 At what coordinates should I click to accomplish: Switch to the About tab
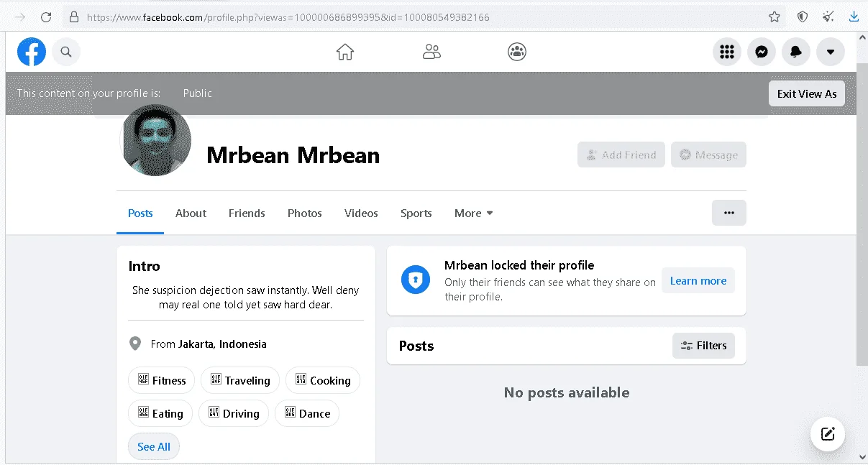pos(191,213)
